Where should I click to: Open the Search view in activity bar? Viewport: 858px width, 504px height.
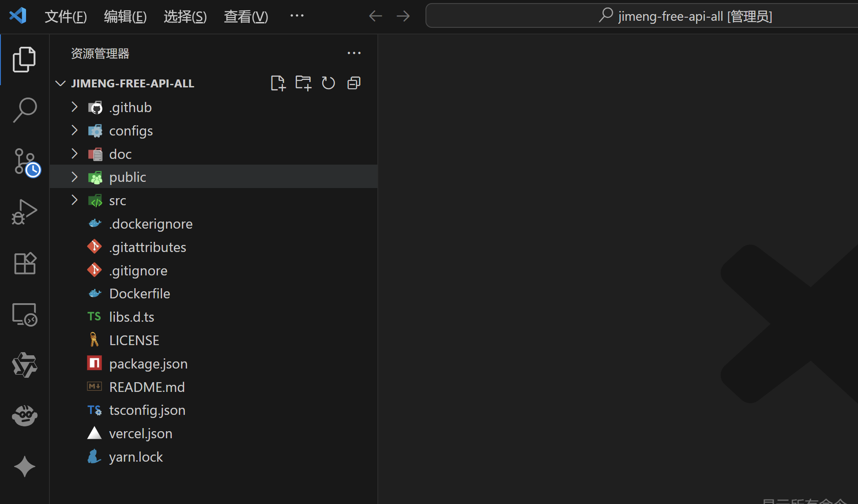[x=25, y=110]
